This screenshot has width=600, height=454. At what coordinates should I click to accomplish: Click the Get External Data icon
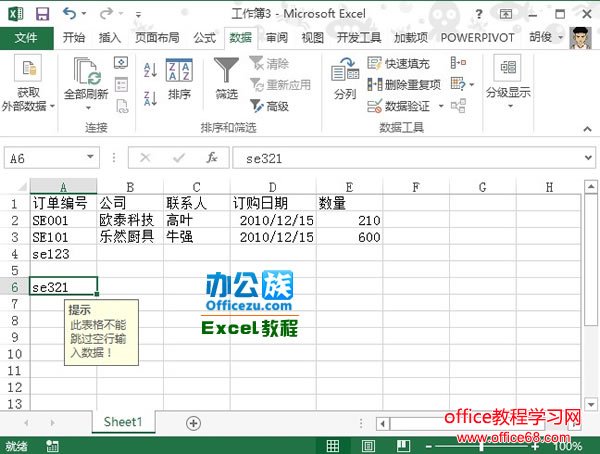point(28,68)
